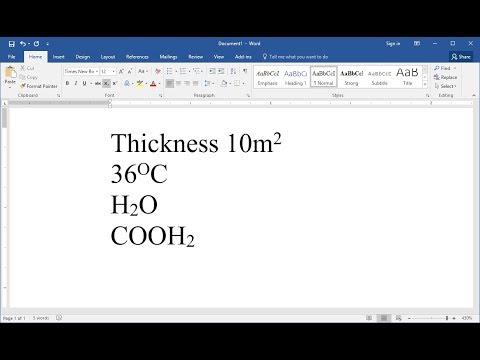
Task: Apply the text highlight color
Action: [140, 83]
